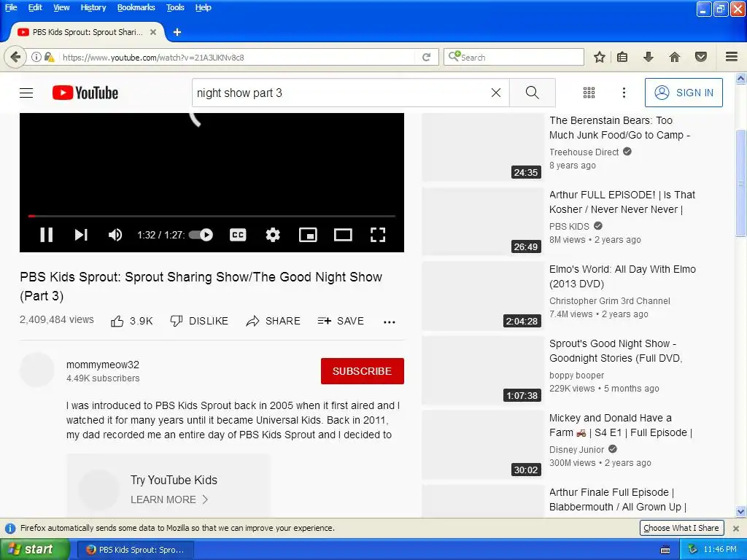The width and height of the screenshot is (747, 560).
Task: Open Berenstain Bears Too Much Junk Food video
Action: 619,128
